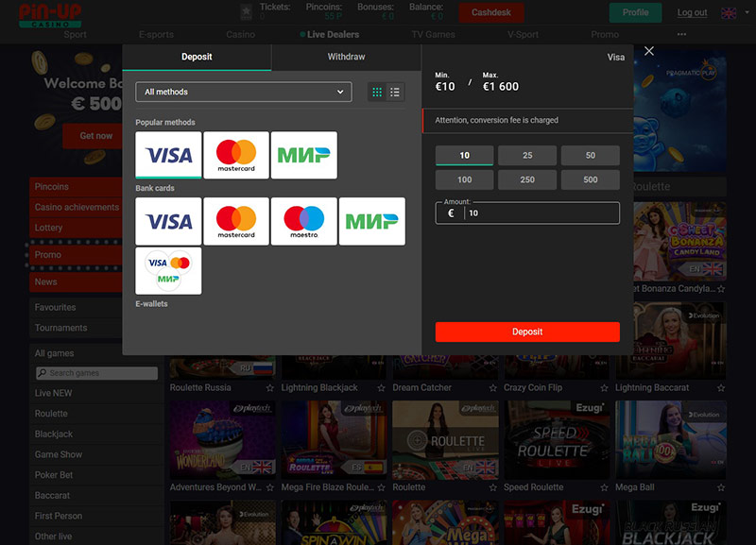Select combined Visa Mastercard MIR method
Screen dimensions: 756x545
click(168, 271)
